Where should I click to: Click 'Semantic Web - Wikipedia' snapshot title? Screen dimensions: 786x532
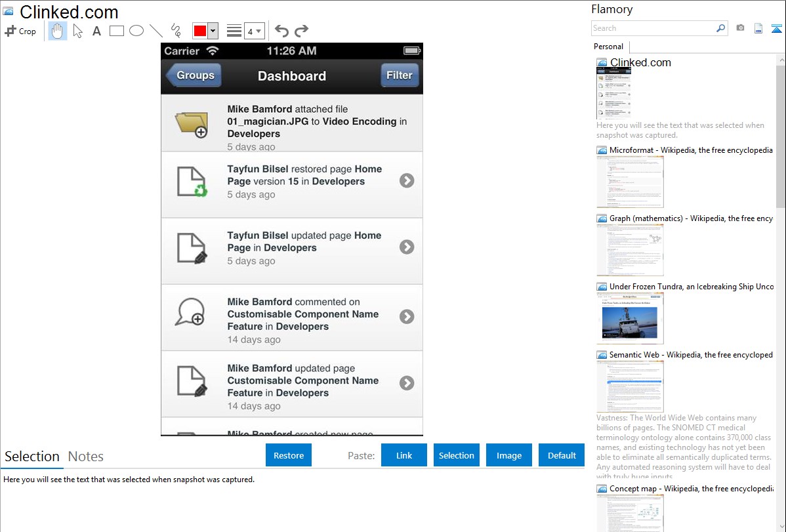[x=691, y=354]
